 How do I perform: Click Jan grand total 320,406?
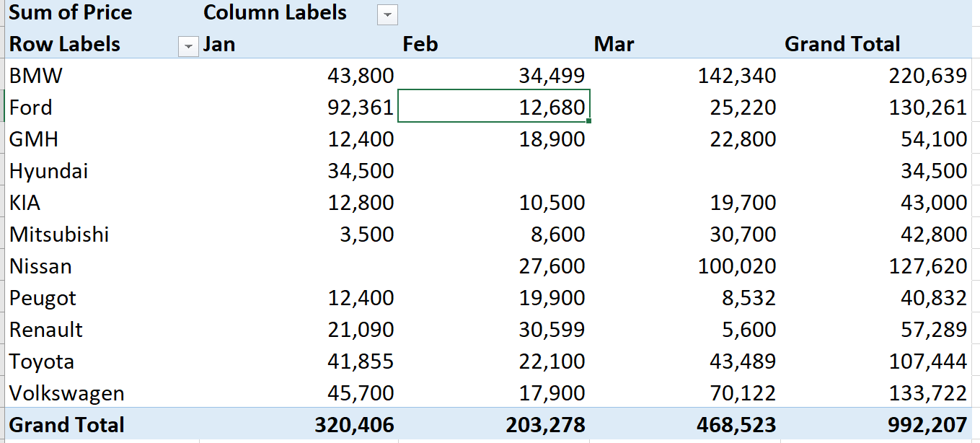click(x=355, y=425)
